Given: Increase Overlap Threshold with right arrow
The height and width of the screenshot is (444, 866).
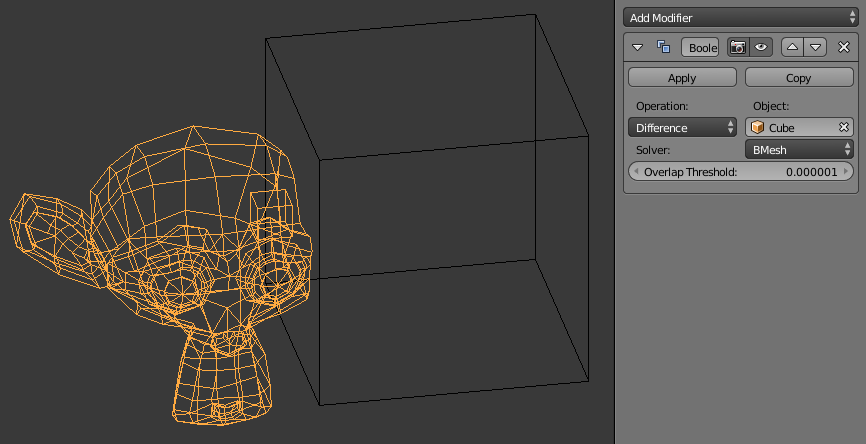Looking at the screenshot, I should pyautogui.click(x=846, y=172).
